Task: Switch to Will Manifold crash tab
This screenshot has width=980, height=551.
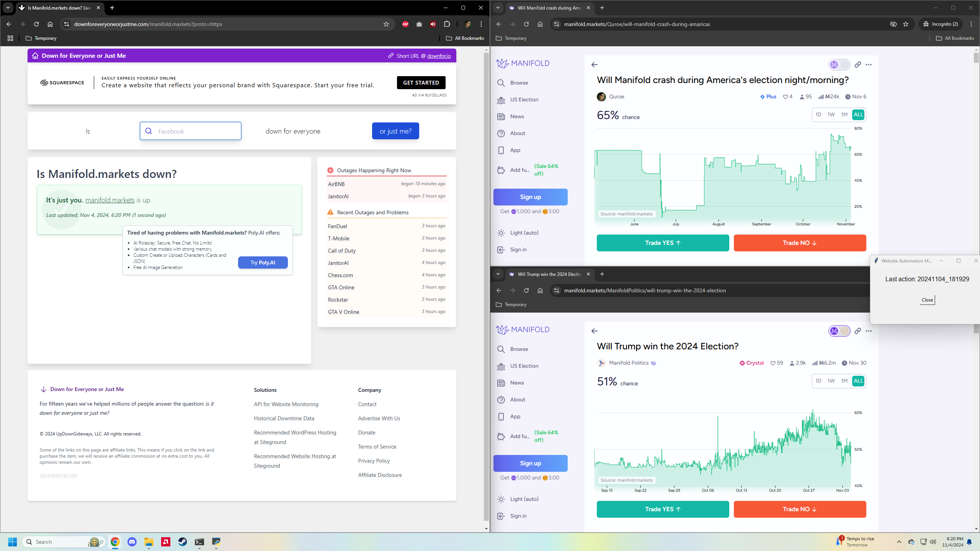Action: (549, 8)
